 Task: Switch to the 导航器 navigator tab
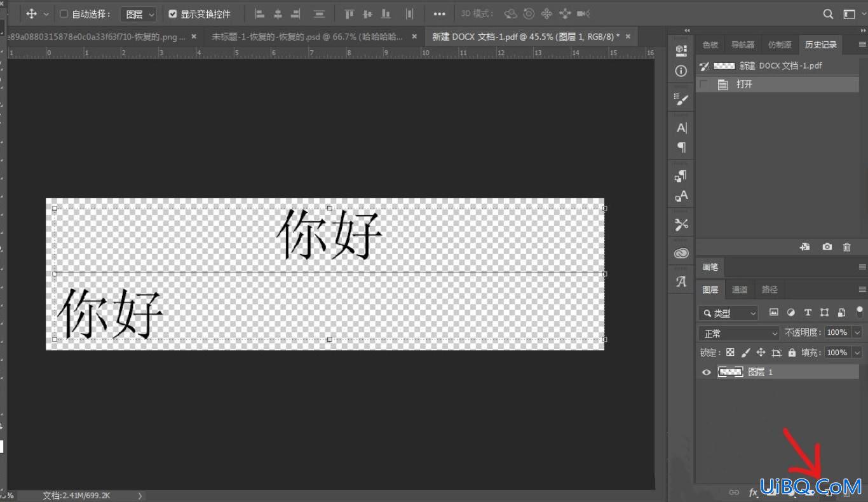click(x=742, y=44)
